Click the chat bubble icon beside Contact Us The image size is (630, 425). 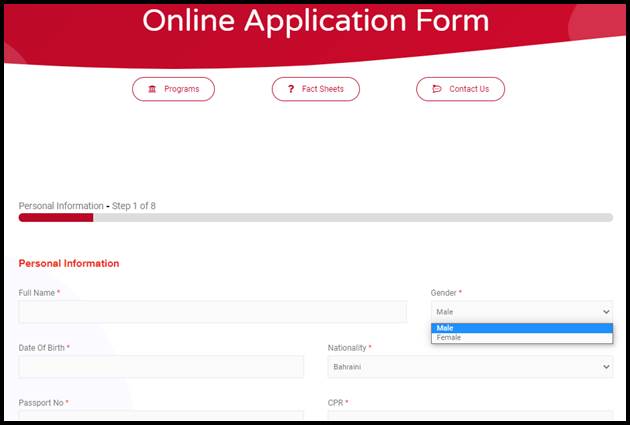(x=436, y=89)
